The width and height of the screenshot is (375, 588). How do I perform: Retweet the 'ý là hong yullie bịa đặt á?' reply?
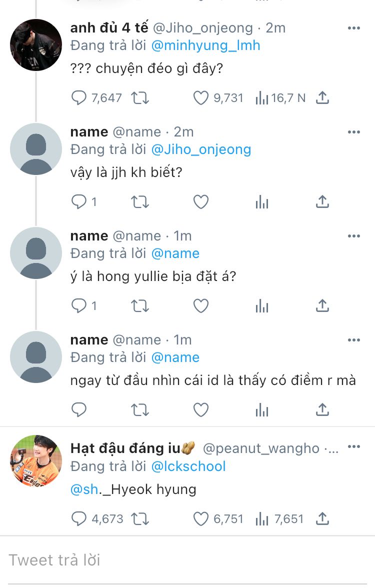click(x=140, y=306)
